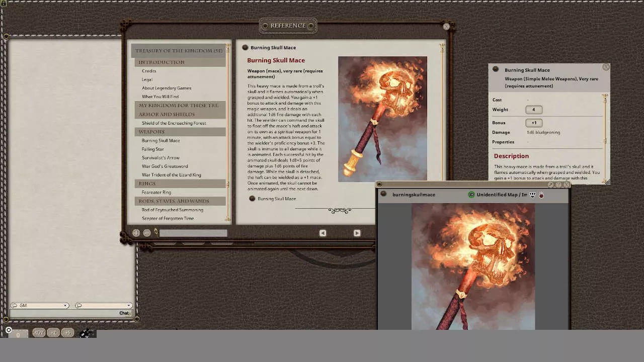
Task: Click the token/grid icon in image window header
Action: tap(532, 195)
